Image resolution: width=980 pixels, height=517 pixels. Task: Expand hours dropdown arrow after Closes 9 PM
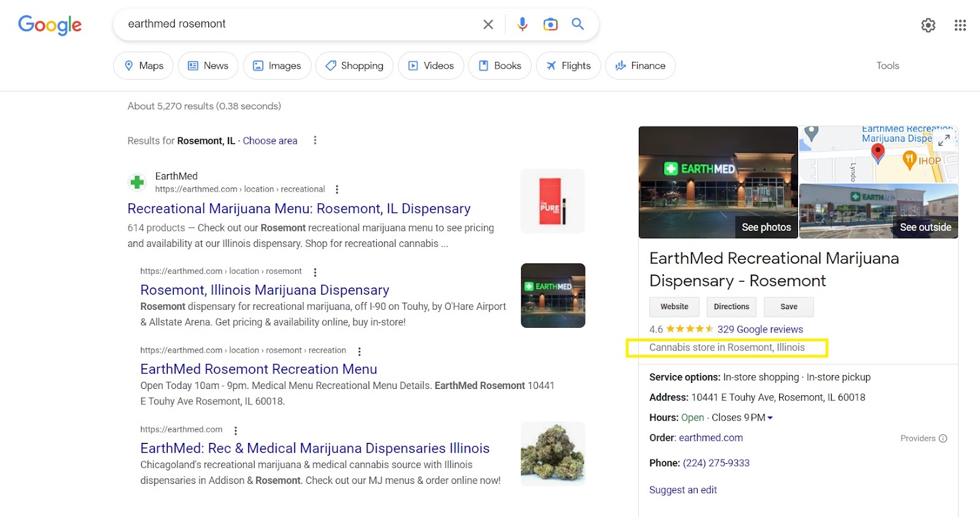click(770, 418)
